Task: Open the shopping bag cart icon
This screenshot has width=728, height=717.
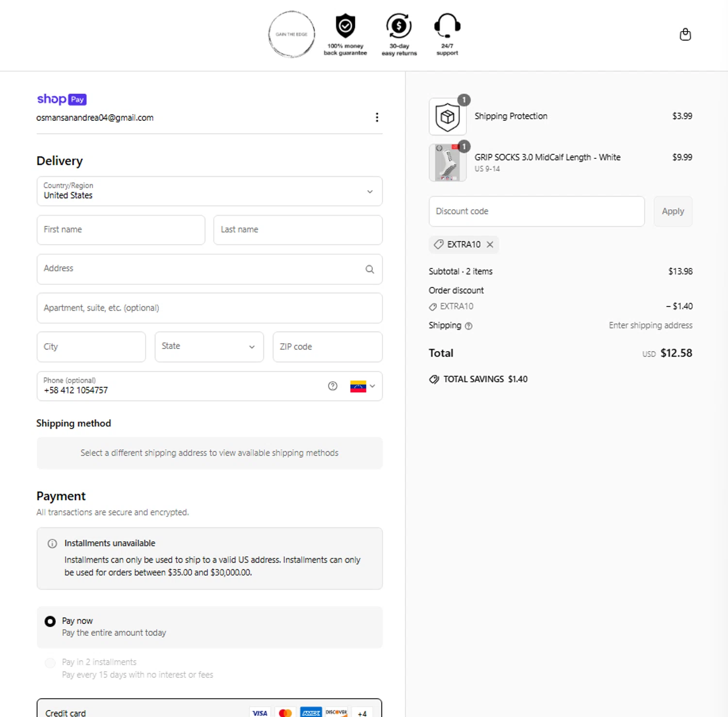Action: 685,34
